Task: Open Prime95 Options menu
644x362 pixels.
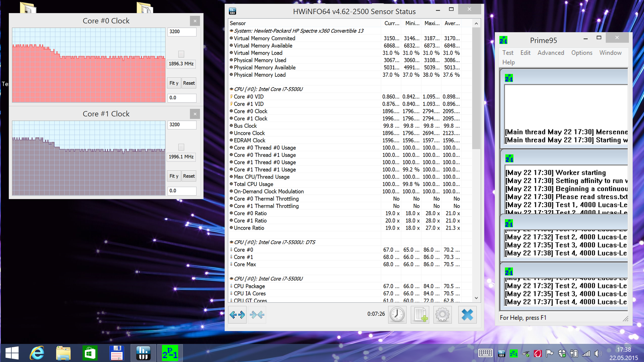Action: pyautogui.click(x=582, y=53)
